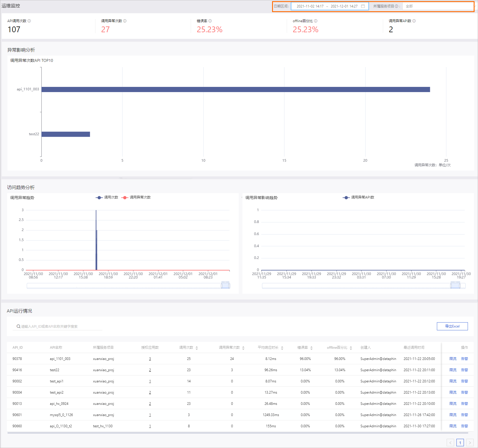This screenshot has height=448, width=478.
Task: Click 2021-11-30 17:27:00 timestamp cell
Action: pyautogui.click(x=419, y=426)
